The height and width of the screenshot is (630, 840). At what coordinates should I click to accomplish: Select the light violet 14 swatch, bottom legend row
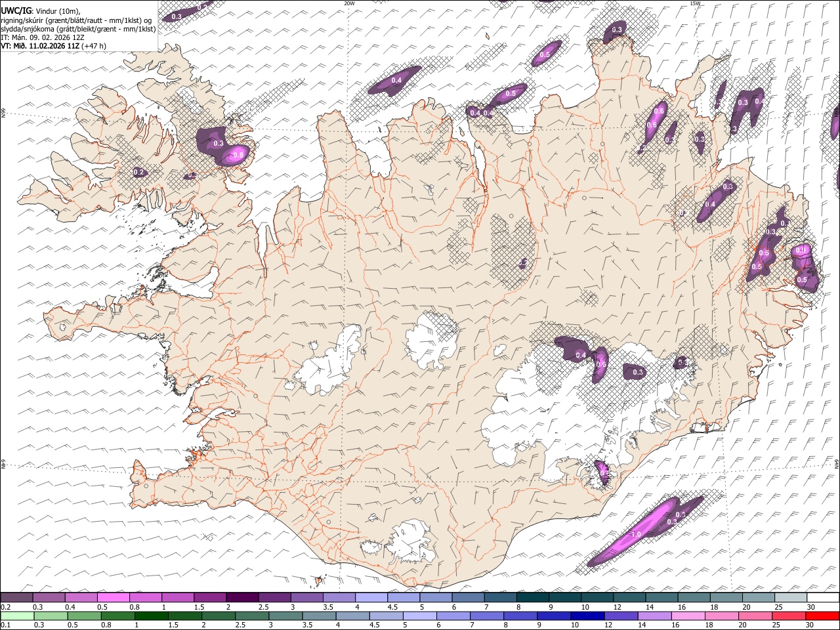point(654,616)
